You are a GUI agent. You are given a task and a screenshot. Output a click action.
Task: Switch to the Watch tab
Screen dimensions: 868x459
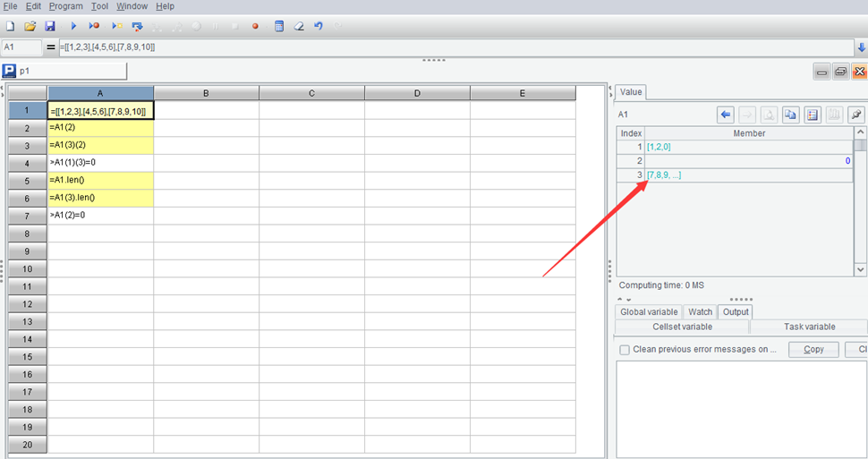700,312
